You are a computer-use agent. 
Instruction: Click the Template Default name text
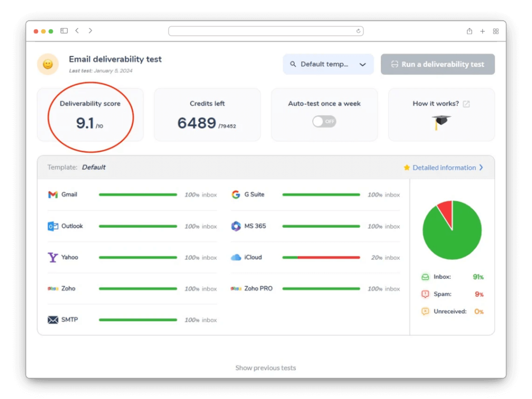pyautogui.click(x=94, y=167)
